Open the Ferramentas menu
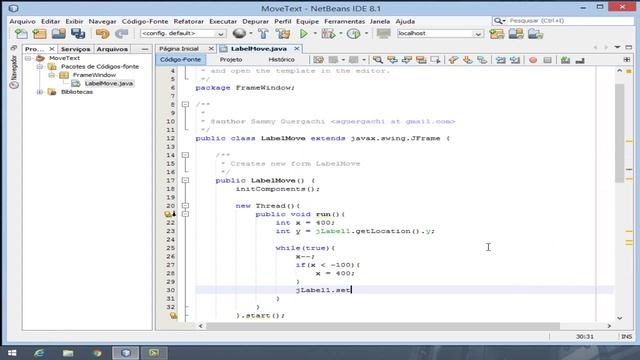 (x=344, y=21)
